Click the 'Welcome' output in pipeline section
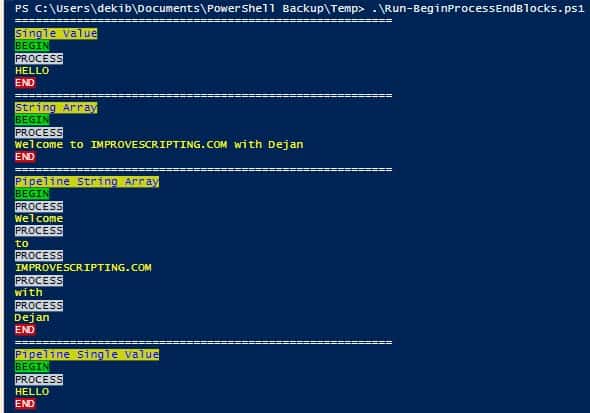Viewport: 590px width, 413px height. [39, 219]
